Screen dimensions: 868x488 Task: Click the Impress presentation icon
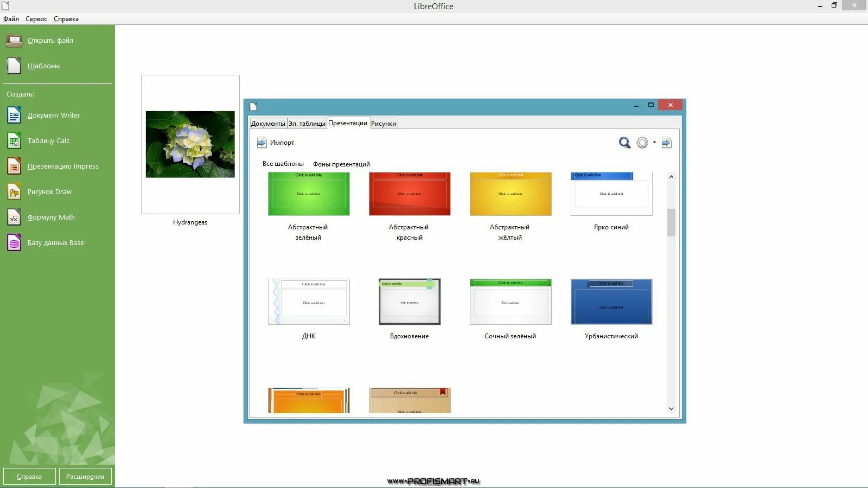[x=14, y=166]
